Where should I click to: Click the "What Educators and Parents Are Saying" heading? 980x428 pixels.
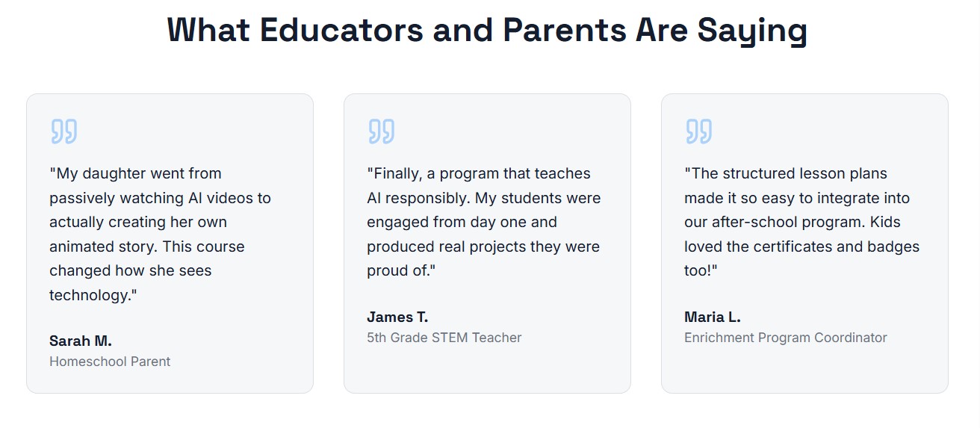pyautogui.click(x=487, y=30)
